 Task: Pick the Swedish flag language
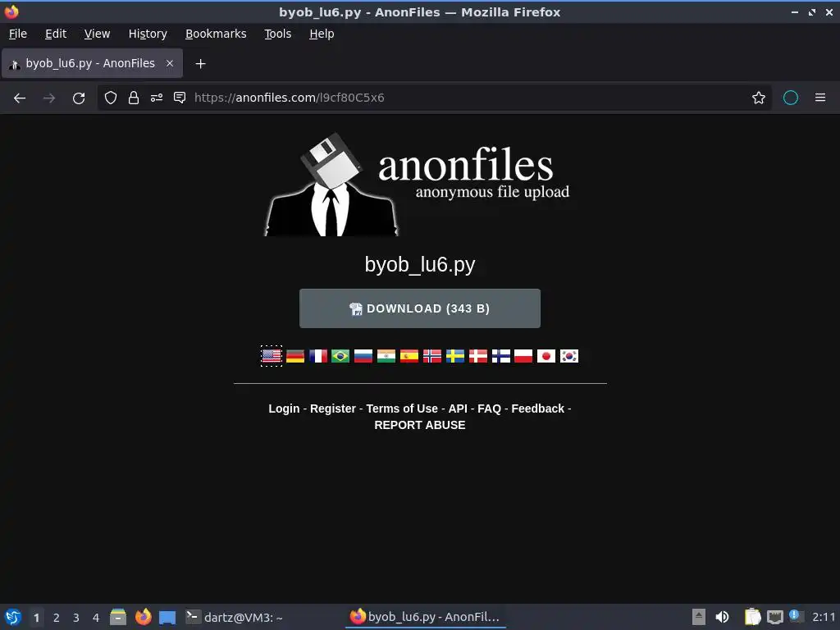click(455, 356)
